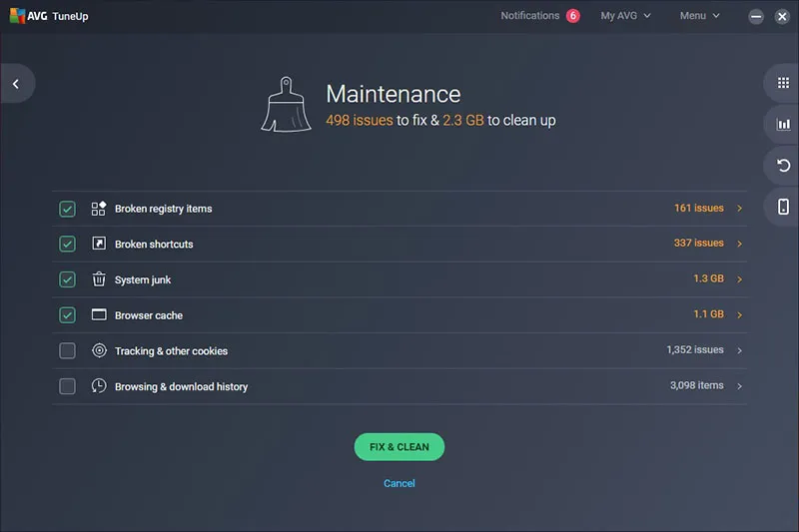
Task: Click the Maintenance broom icon
Action: (286, 105)
